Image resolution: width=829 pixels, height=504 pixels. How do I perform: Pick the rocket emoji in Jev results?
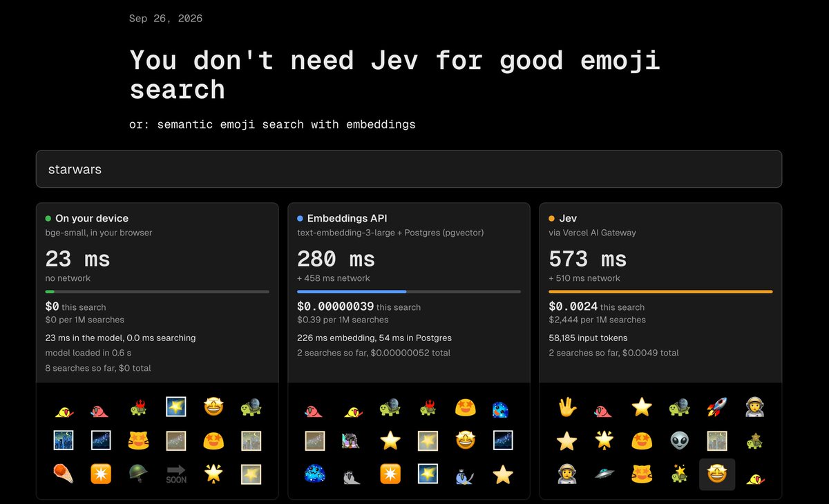pyautogui.click(x=716, y=407)
